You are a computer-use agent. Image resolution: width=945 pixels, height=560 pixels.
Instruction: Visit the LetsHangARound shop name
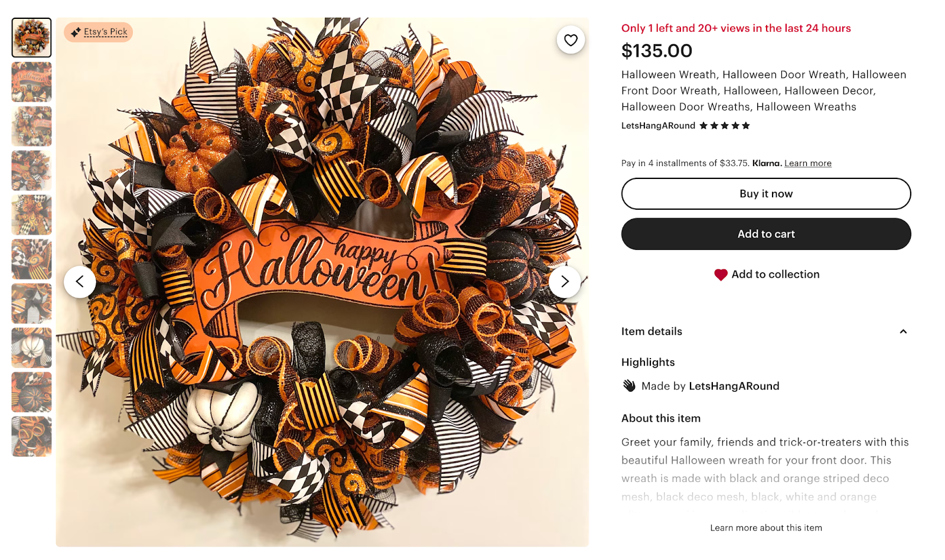pyautogui.click(x=657, y=125)
